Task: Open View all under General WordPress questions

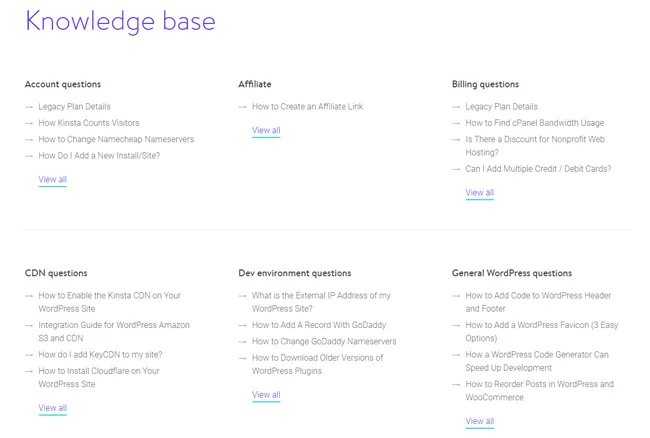Action: point(479,421)
